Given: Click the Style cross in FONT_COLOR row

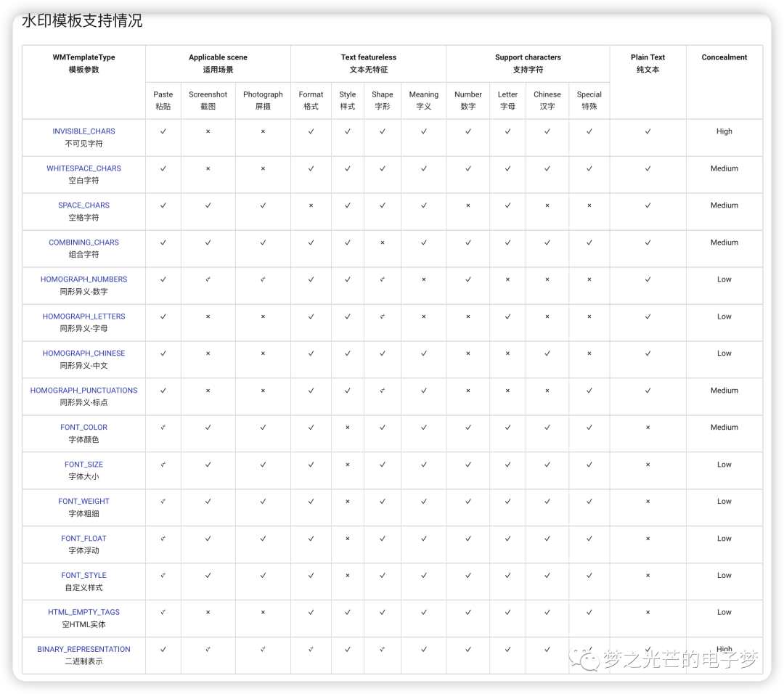Looking at the screenshot, I should (x=348, y=428).
